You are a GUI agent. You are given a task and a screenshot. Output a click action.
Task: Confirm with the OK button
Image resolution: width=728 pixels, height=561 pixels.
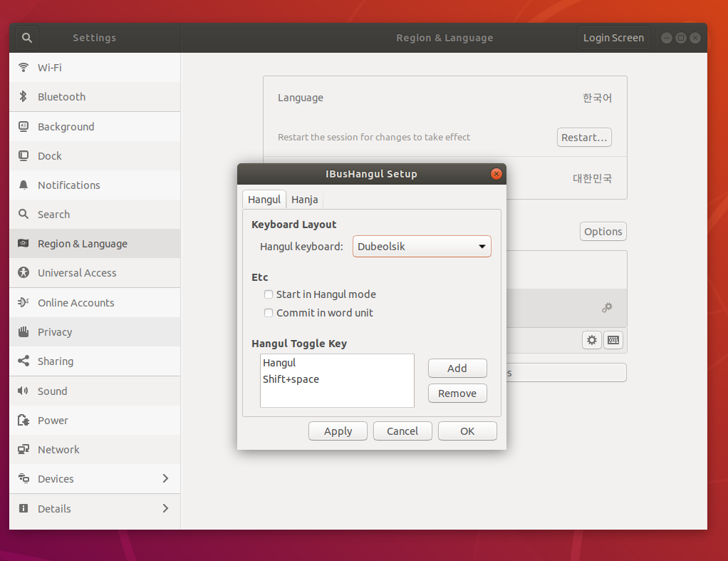[x=467, y=431]
